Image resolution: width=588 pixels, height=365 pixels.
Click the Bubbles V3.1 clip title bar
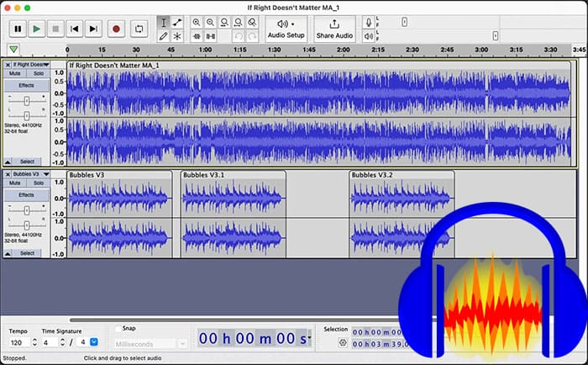coord(234,175)
